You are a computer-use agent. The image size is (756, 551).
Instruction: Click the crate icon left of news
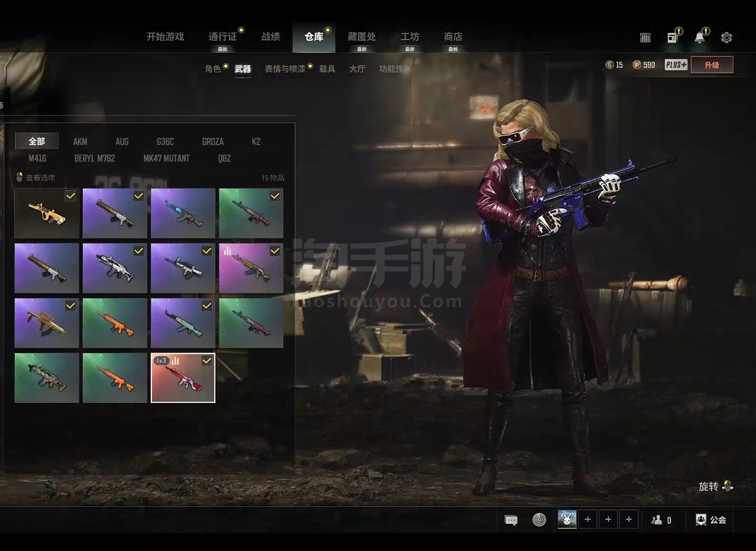645,38
